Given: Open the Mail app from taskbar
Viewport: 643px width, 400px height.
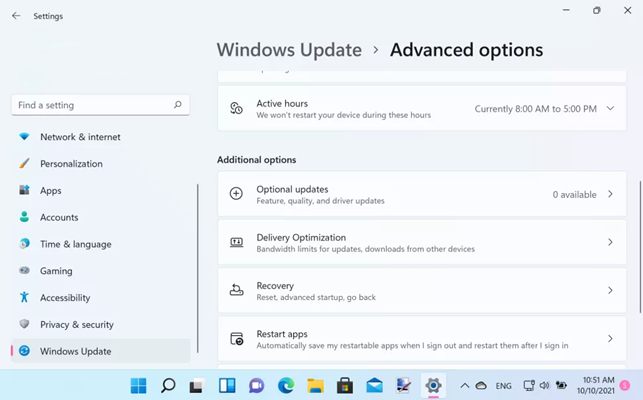Looking at the screenshot, I should point(374,386).
